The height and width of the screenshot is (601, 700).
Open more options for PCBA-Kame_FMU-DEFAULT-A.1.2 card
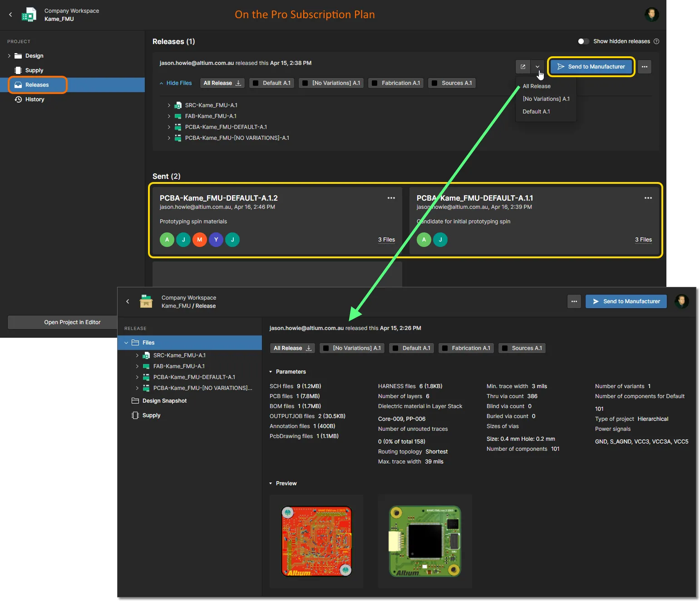tap(391, 198)
